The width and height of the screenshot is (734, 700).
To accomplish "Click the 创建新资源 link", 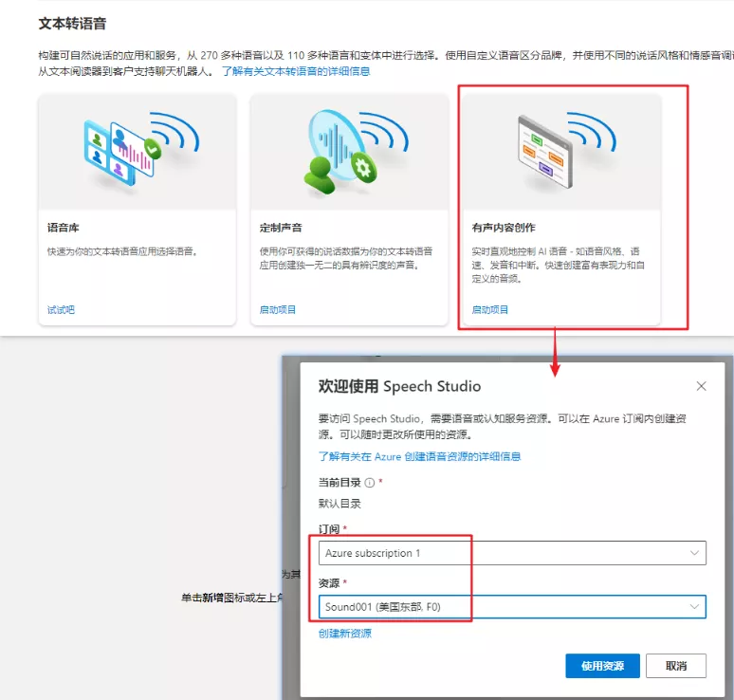I will [x=345, y=634].
